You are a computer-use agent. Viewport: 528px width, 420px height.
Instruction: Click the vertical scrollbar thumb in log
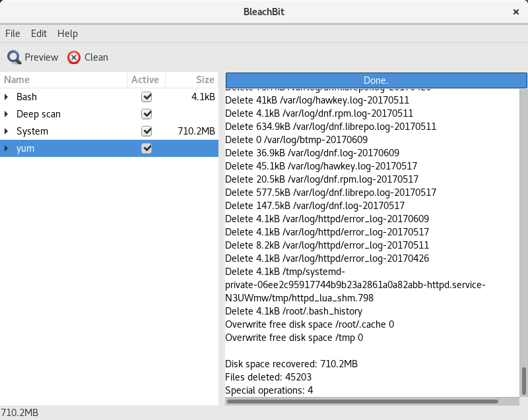(523, 381)
